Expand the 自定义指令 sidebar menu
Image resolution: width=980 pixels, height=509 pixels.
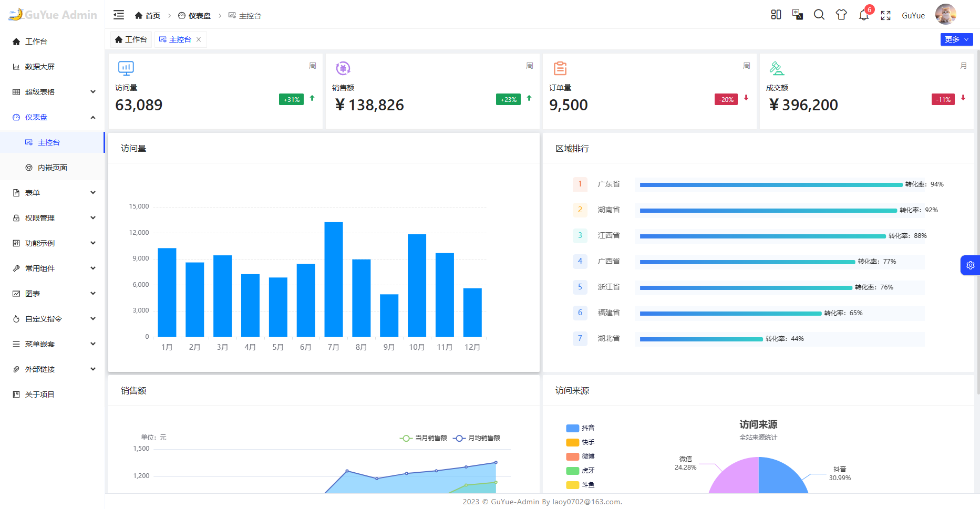tap(53, 319)
